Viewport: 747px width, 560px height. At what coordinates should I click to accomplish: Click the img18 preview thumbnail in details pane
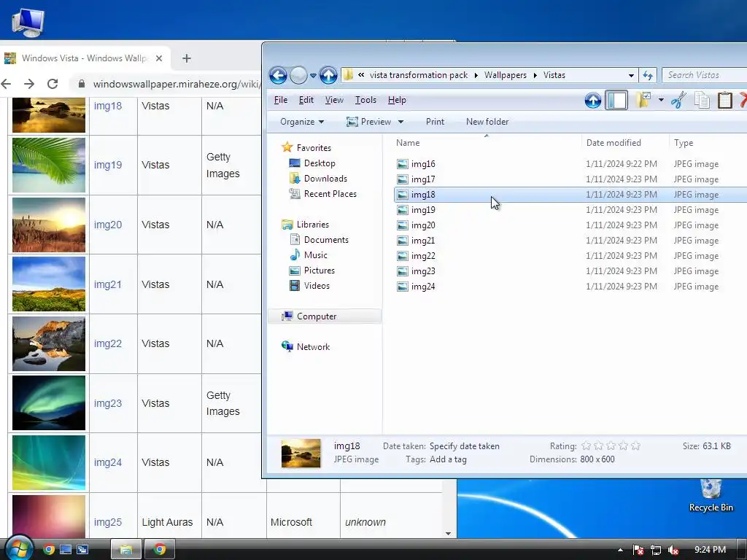tap(301, 454)
